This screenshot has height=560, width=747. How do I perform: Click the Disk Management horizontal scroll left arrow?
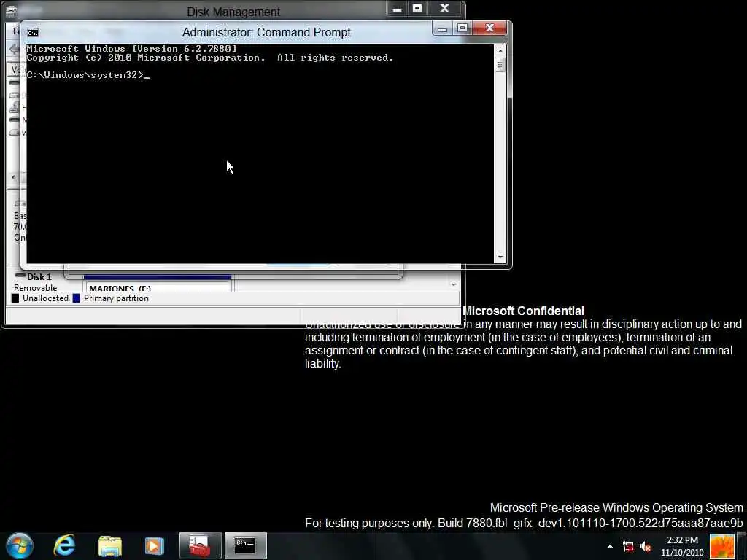13,177
